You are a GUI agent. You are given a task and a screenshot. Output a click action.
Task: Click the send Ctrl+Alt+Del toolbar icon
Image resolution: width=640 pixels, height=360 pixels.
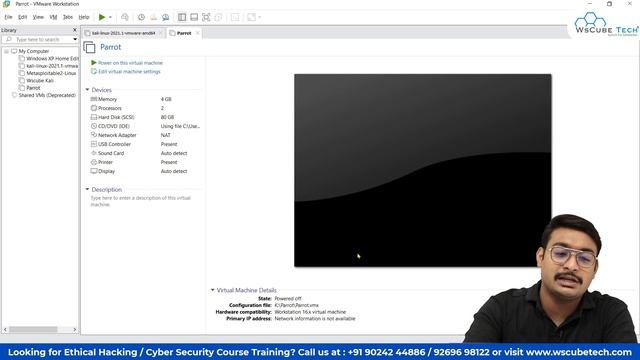pos(125,17)
